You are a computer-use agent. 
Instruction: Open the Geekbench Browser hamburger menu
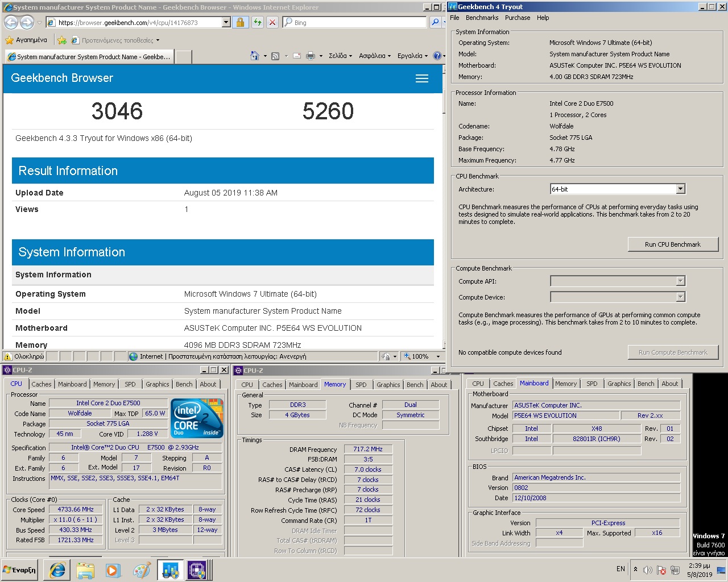pos(422,78)
